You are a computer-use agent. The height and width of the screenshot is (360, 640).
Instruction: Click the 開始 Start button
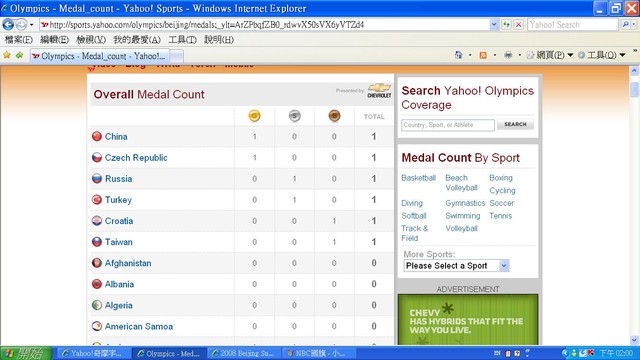[26, 353]
